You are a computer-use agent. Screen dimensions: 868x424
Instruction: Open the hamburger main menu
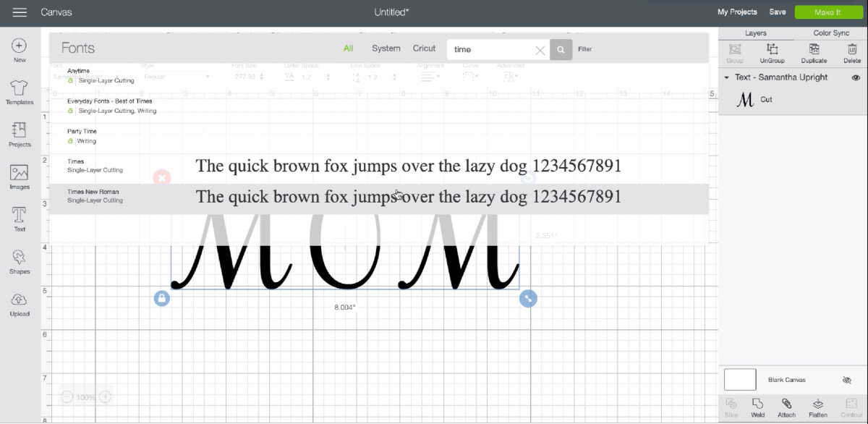tap(20, 12)
